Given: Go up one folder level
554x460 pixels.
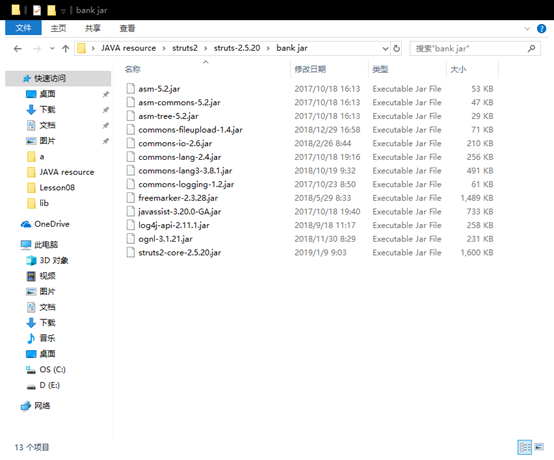Looking at the screenshot, I should point(66,49).
